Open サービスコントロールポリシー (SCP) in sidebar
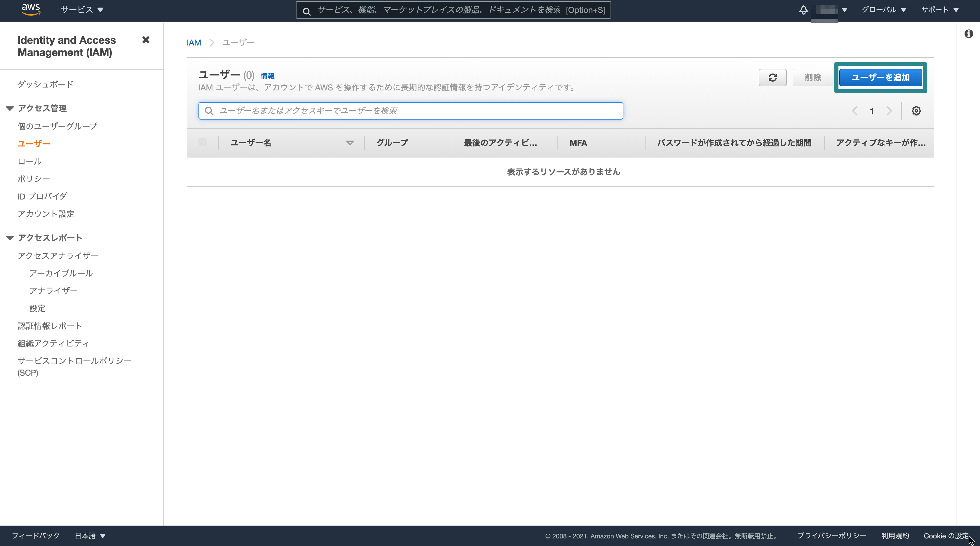Image resolution: width=980 pixels, height=546 pixels. [75, 367]
